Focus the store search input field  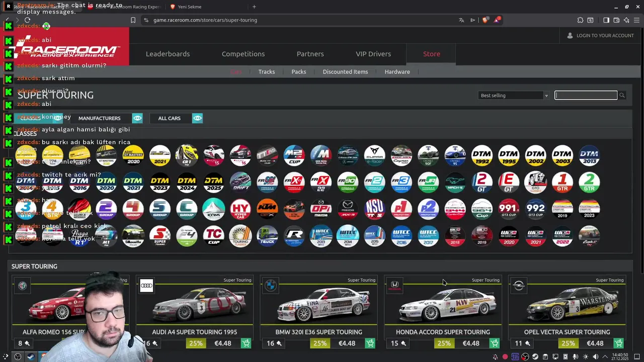pos(586,96)
